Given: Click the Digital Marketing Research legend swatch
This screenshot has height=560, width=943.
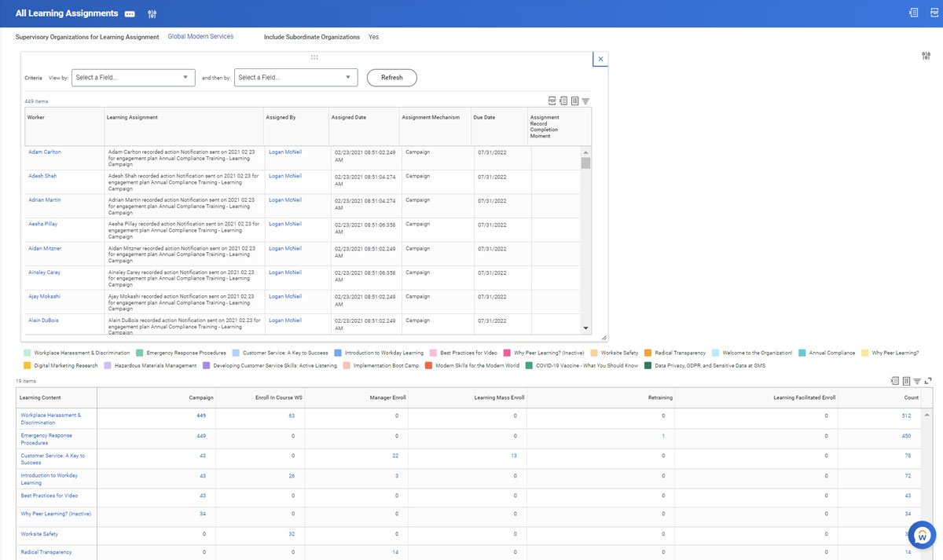Looking at the screenshot, I should 28,366.
